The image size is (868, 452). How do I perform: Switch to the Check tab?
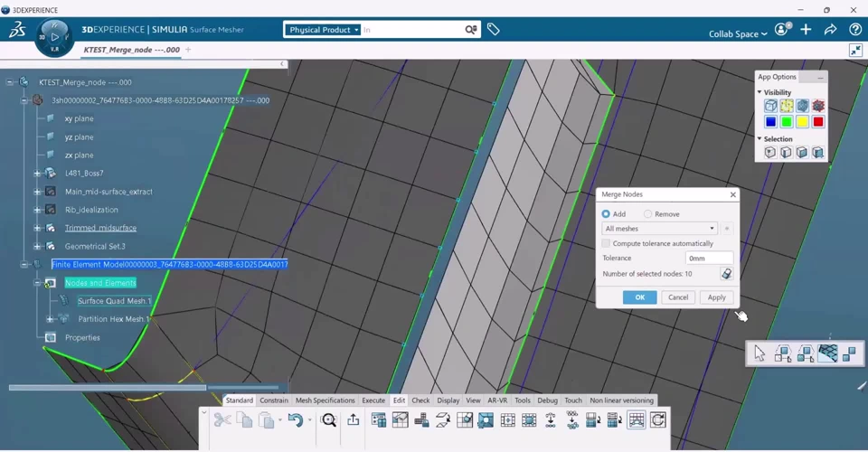point(420,400)
